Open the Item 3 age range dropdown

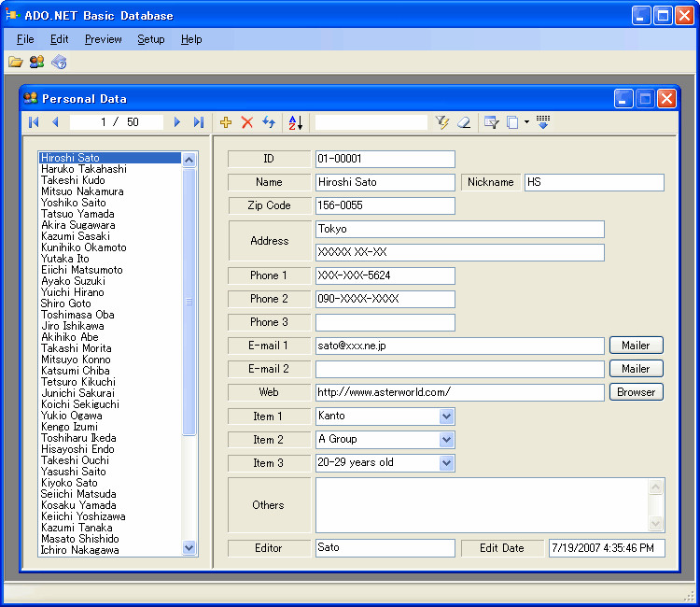click(x=446, y=462)
